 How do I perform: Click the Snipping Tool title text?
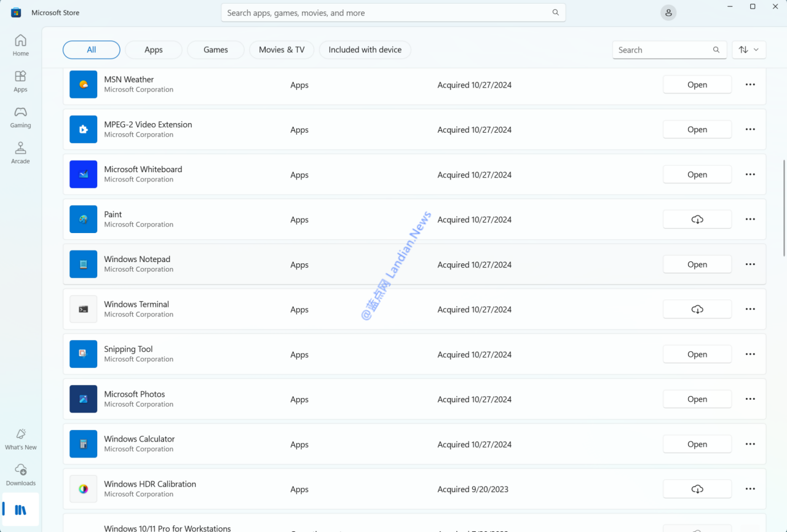pyautogui.click(x=129, y=349)
